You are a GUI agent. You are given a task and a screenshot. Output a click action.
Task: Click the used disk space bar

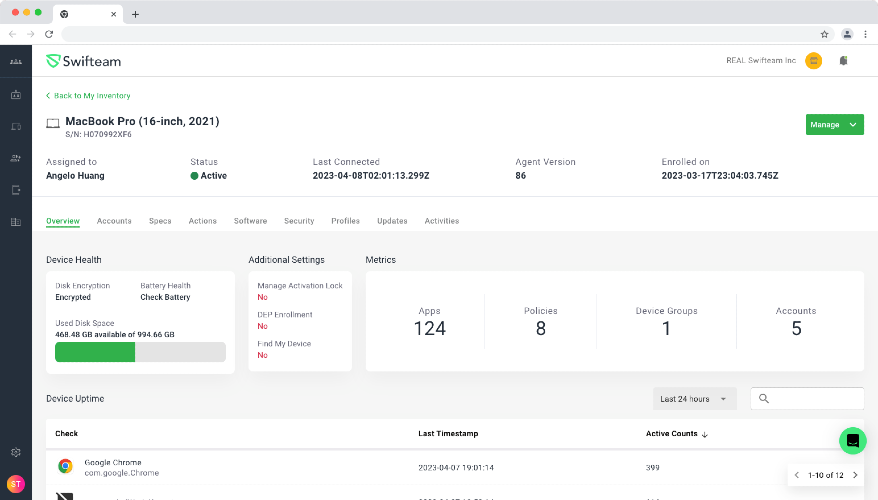[140, 352]
